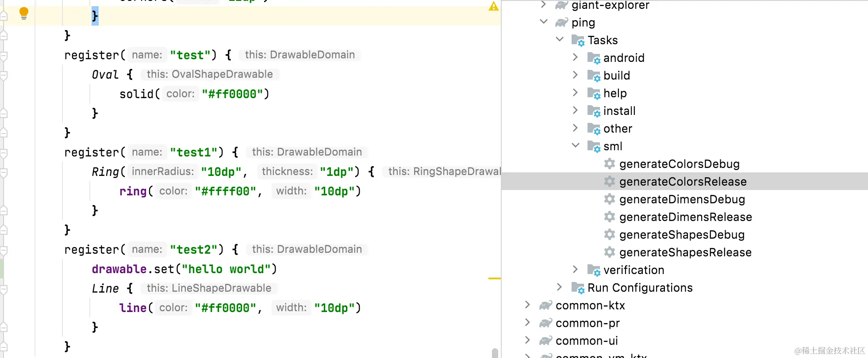
Task: Click the yellow warning triangle indicator
Action: [493, 6]
